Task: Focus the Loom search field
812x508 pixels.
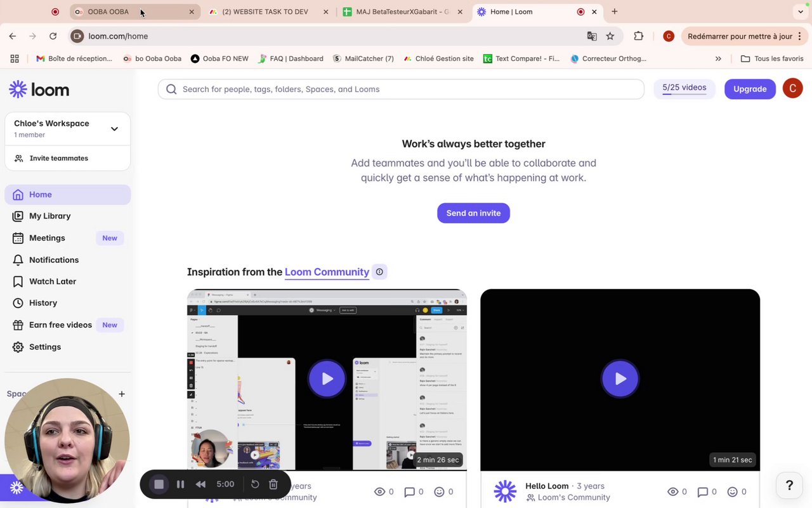Action: (x=401, y=89)
